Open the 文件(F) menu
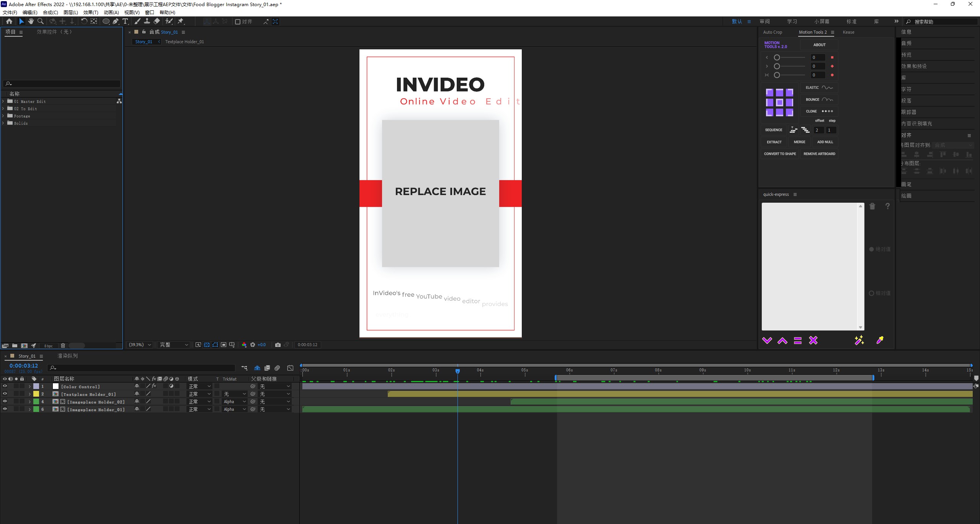The width and height of the screenshot is (980, 524). (10, 12)
